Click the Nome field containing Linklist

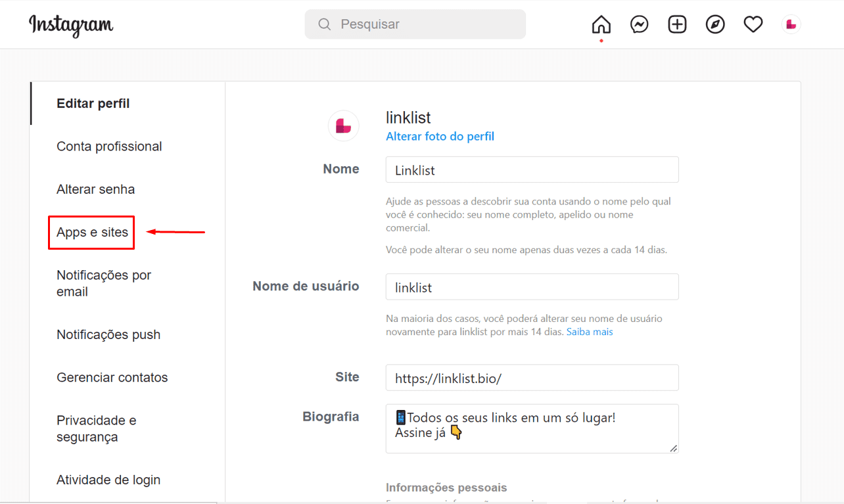click(532, 170)
